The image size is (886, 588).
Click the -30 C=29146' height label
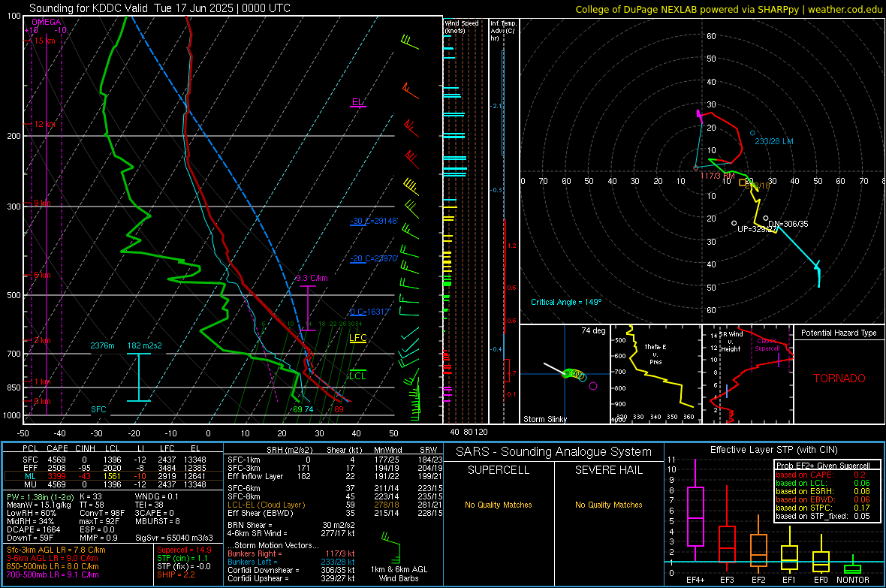(x=374, y=221)
